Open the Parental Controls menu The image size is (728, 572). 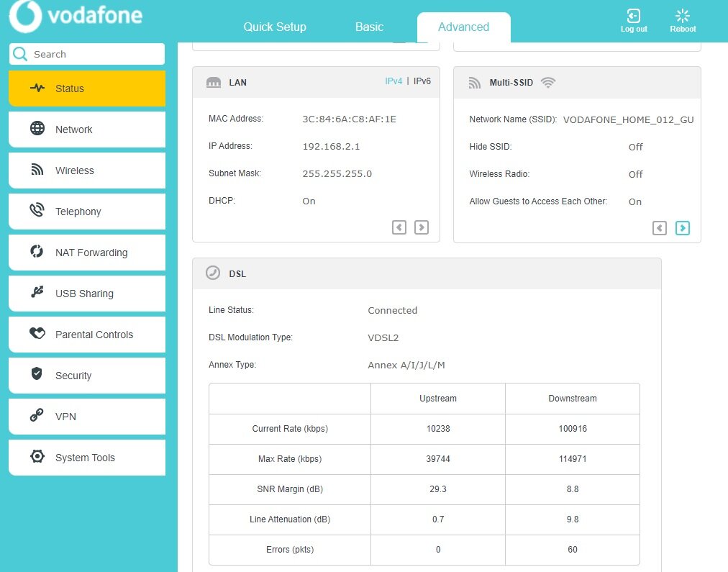pyautogui.click(x=87, y=335)
